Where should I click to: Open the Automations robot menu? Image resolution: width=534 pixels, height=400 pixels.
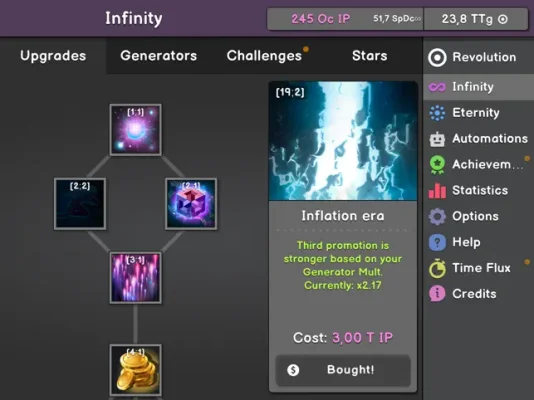click(x=478, y=139)
